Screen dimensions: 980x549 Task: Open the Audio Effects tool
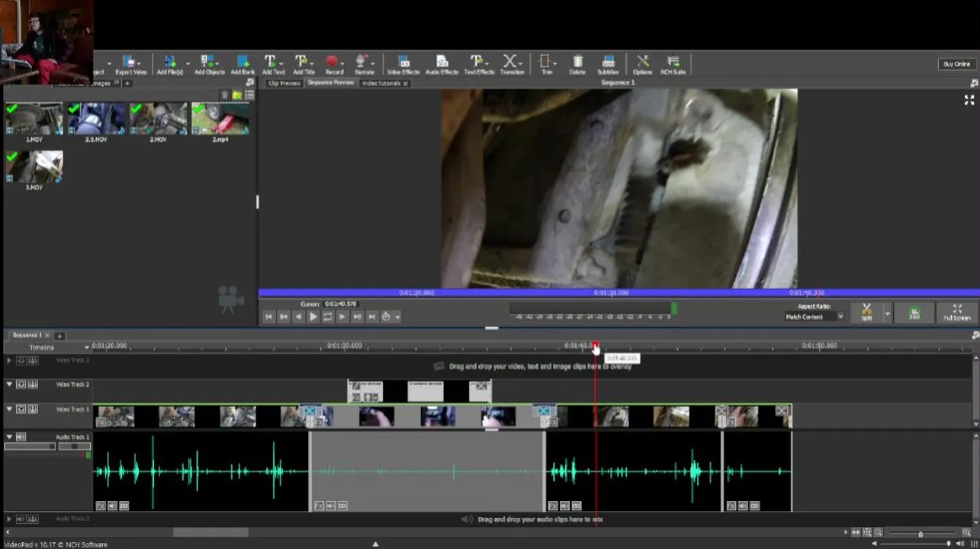click(x=442, y=65)
